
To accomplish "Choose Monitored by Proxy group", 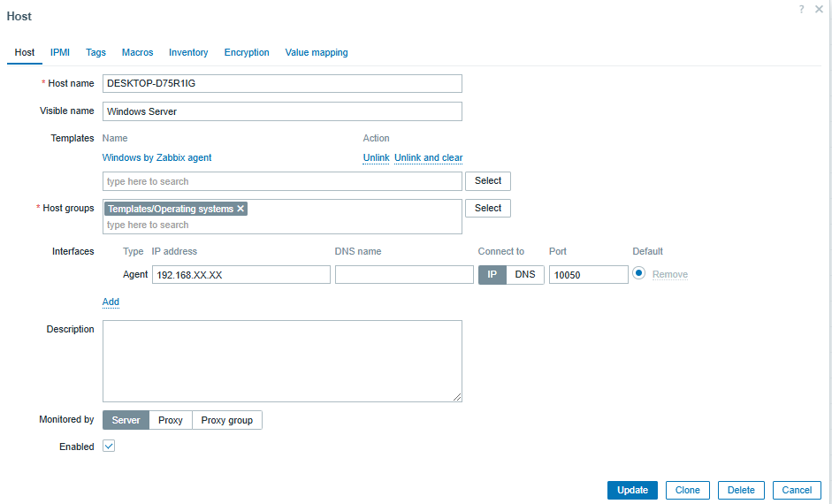I will (x=226, y=420).
